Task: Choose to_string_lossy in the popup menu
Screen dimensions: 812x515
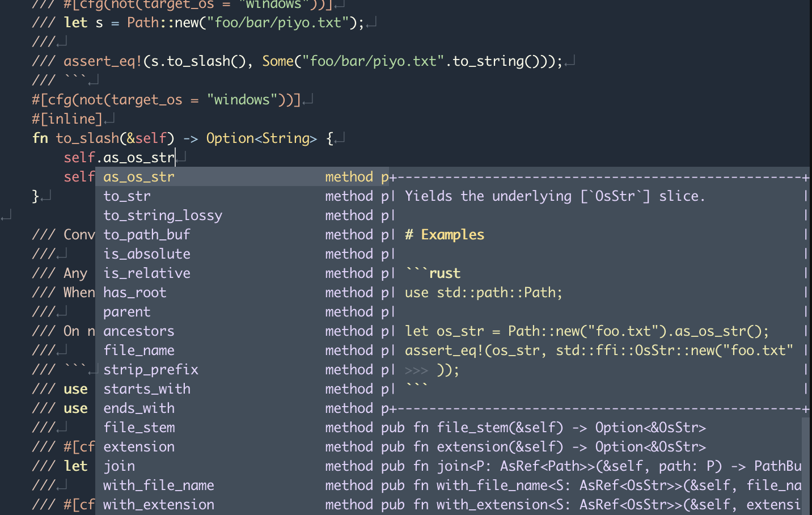Action: [163, 215]
